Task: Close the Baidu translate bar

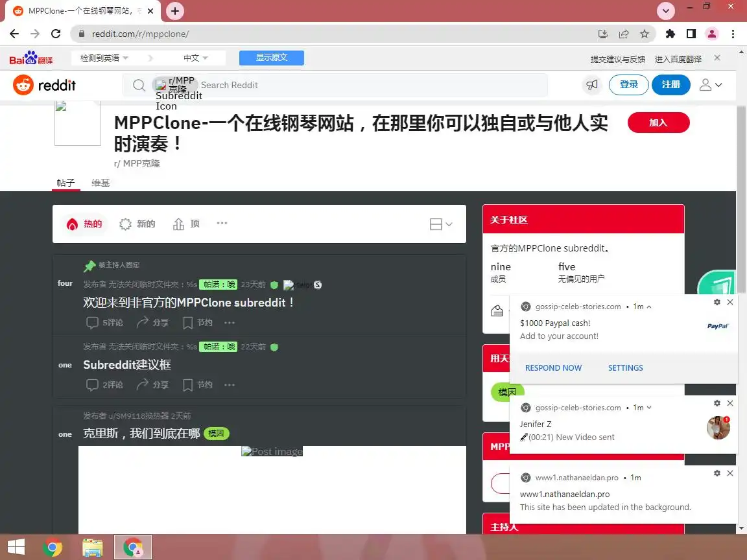Action: [717, 58]
